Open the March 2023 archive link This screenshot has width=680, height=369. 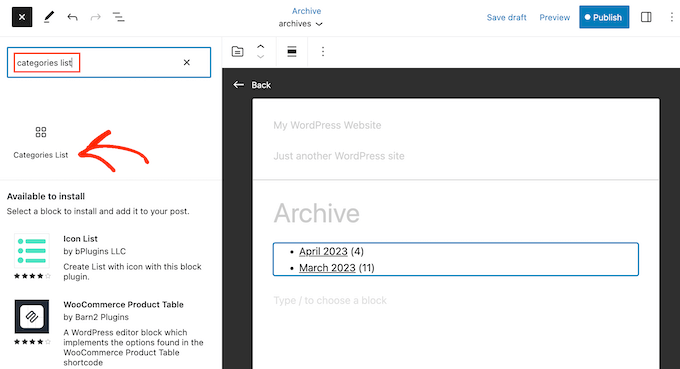click(327, 268)
